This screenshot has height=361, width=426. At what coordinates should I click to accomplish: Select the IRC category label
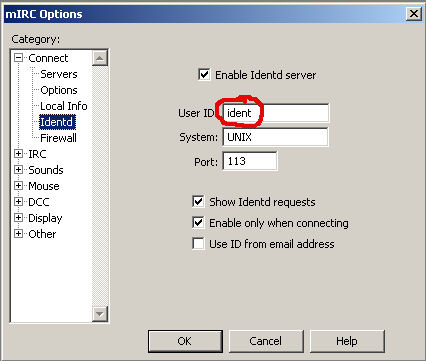pyautogui.click(x=37, y=154)
